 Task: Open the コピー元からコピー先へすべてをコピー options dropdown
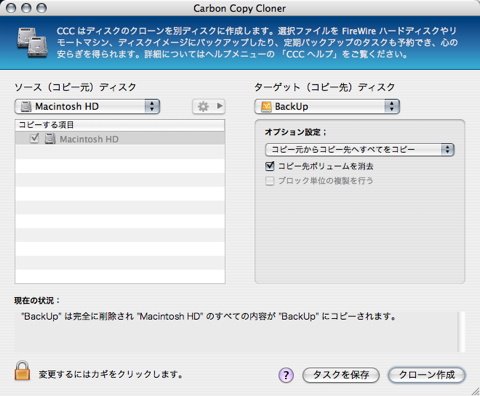pyautogui.click(x=360, y=149)
